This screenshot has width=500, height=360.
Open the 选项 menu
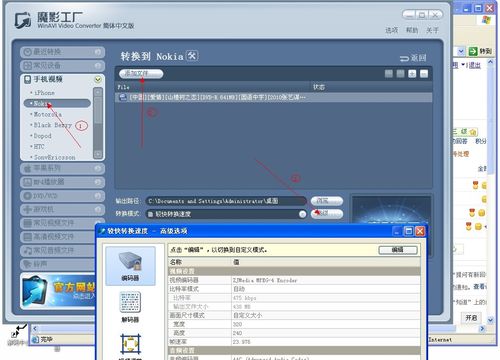coord(392,30)
